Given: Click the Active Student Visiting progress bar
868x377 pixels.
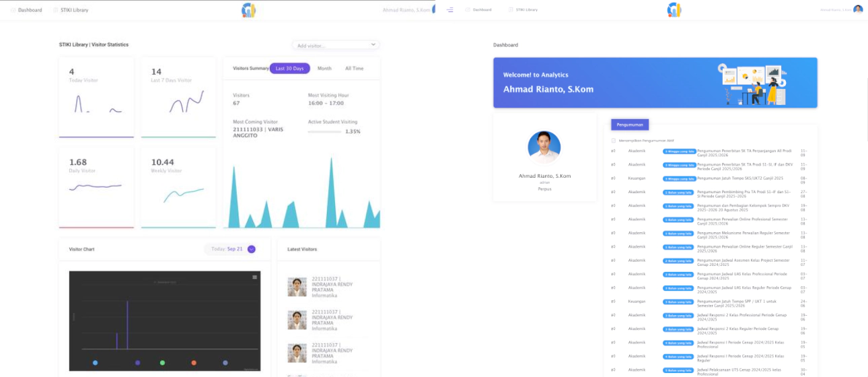Looking at the screenshot, I should pos(323,132).
